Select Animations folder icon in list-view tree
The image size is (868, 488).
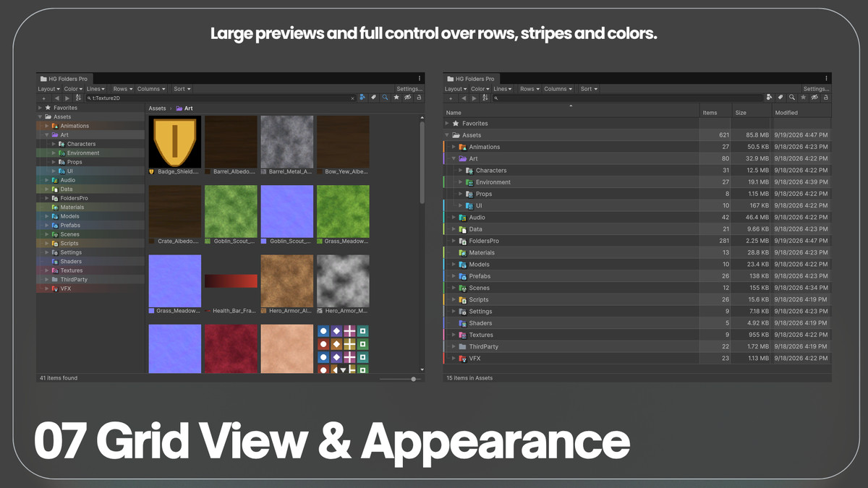(463, 147)
